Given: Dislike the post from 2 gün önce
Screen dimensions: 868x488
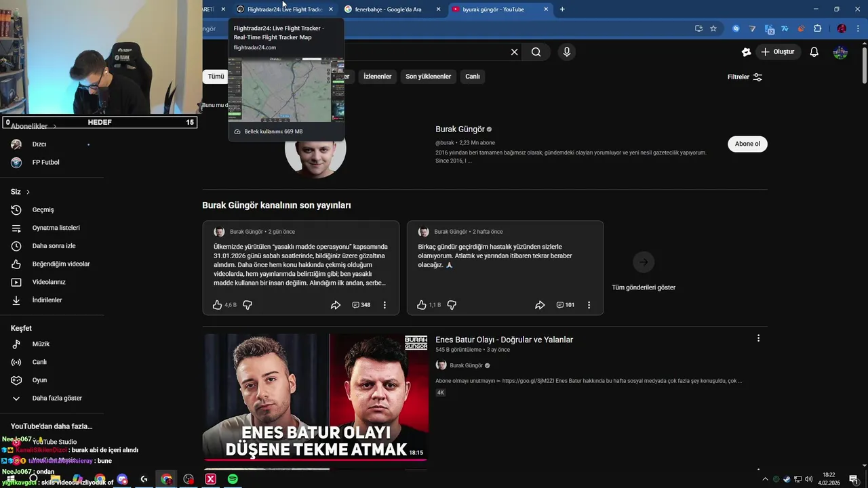Looking at the screenshot, I should coord(248,305).
